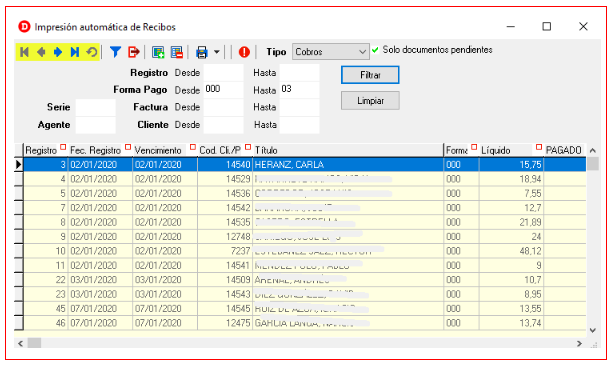Screen dimensions: 614x367
Task: Click the PAGADO column header
Action: click(565, 150)
